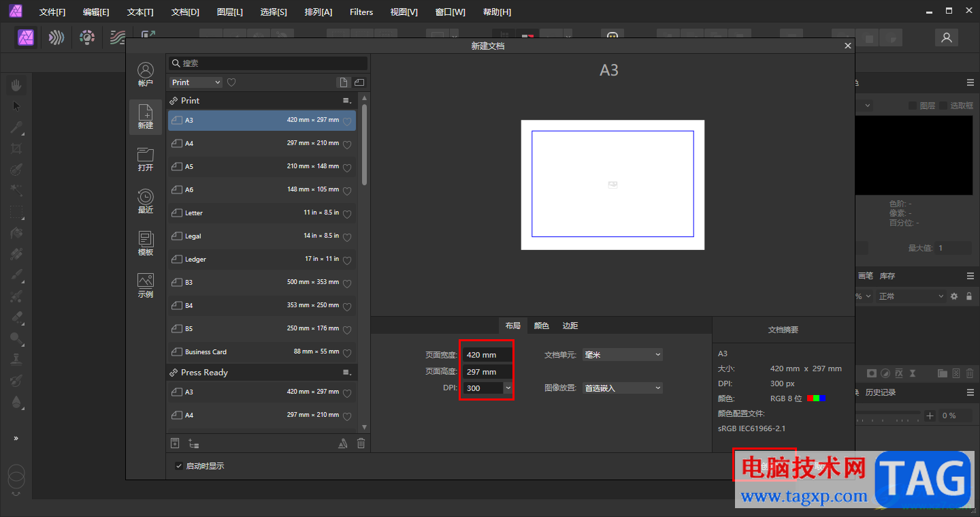Screen dimensions: 980x517
Task: Click the delete preset trash icon
Action: pyautogui.click(x=361, y=443)
